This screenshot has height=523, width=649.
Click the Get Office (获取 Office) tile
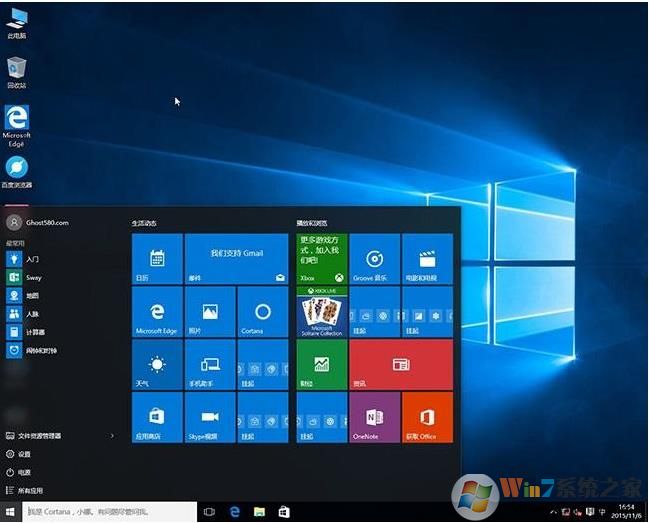[x=427, y=417]
